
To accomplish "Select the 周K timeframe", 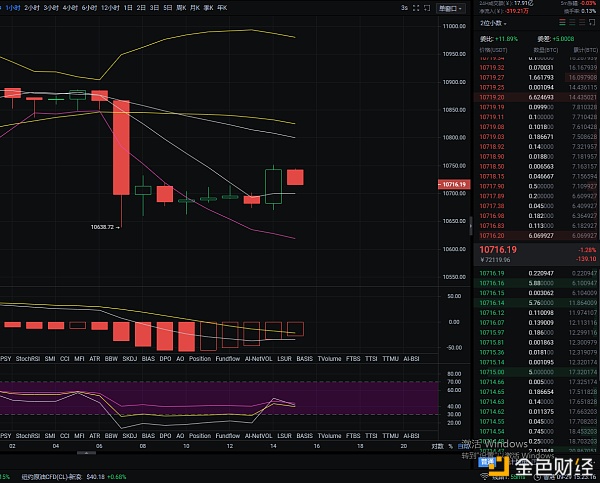I will (181, 8).
